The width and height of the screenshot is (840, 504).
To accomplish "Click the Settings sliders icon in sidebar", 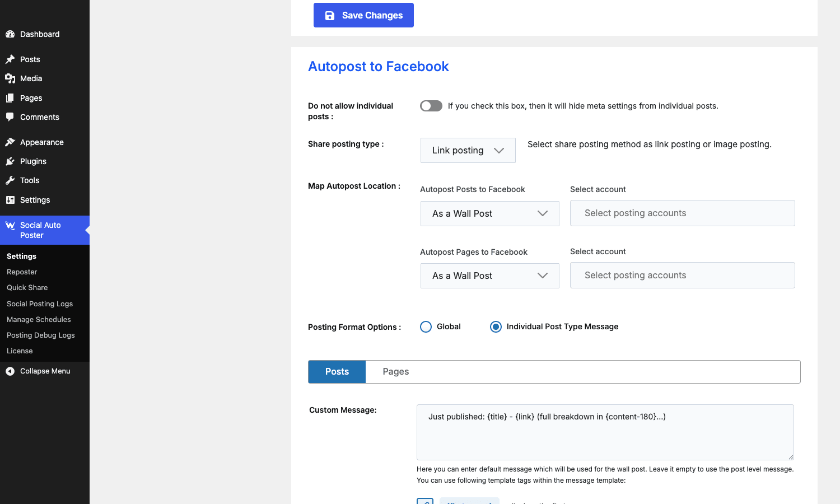I will click(10, 200).
